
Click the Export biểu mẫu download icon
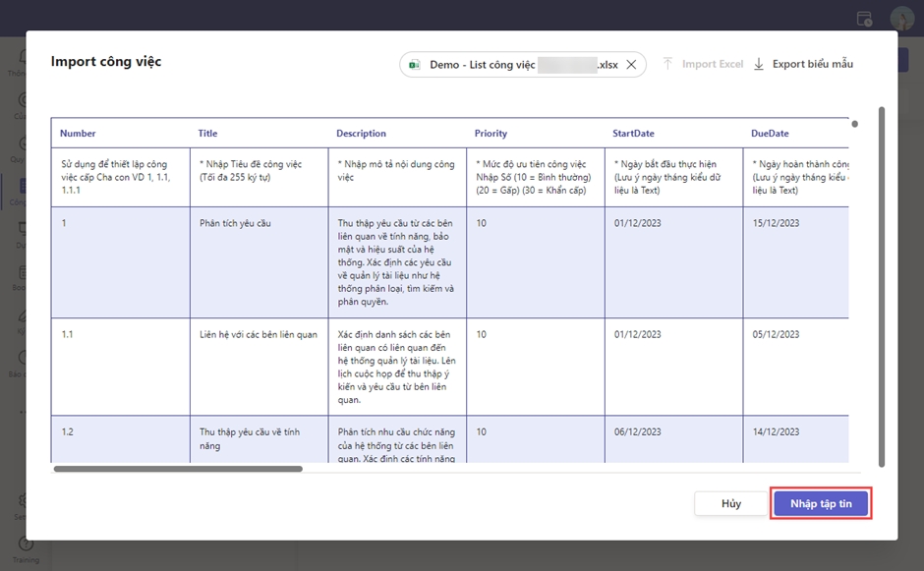click(759, 64)
